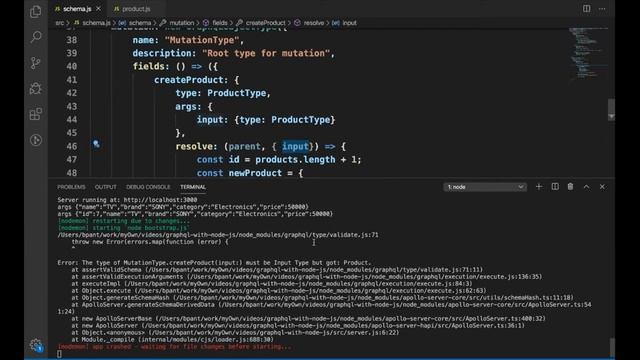This screenshot has height=360, width=640.
Task: Close the schema.js tab
Action: pos(98,9)
